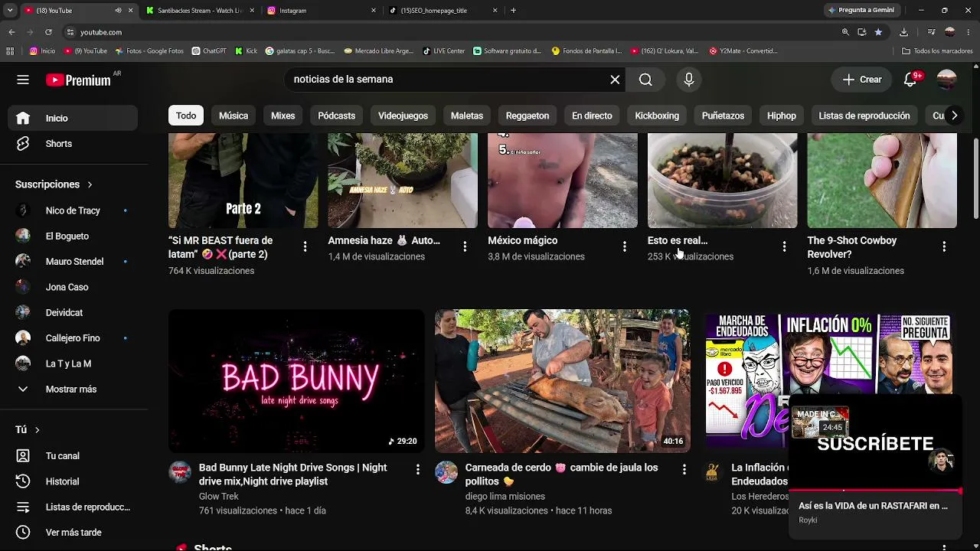
Task: Seek on the miniplayer red progress bar
Action: [x=875, y=491]
